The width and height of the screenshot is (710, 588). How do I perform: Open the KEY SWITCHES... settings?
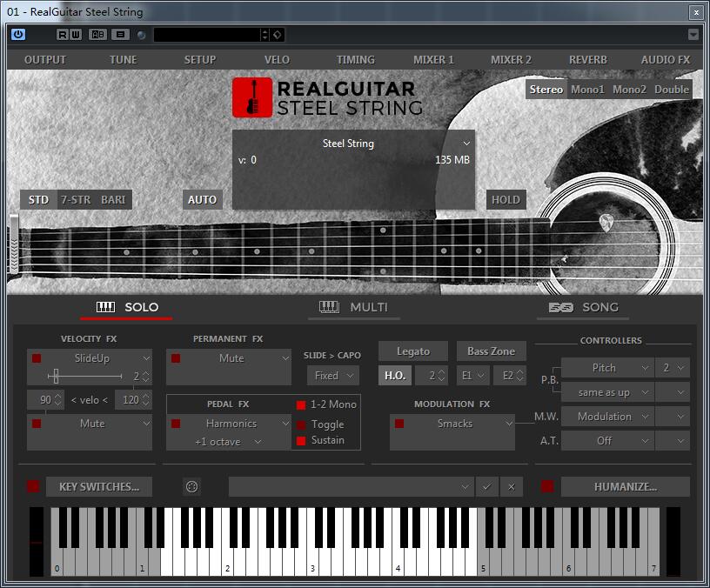[x=99, y=486]
